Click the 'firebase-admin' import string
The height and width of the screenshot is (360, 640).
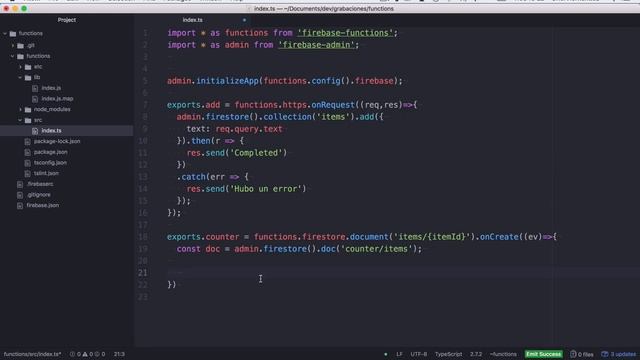pyautogui.click(x=316, y=45)
